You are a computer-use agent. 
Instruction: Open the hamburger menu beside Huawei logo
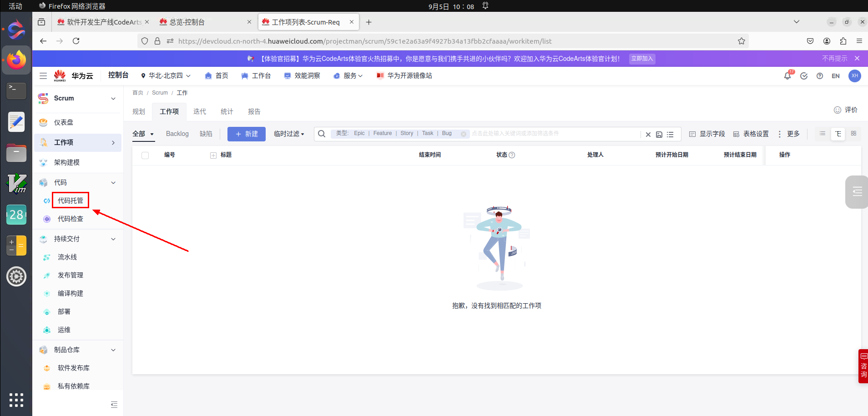click(43, 76)
